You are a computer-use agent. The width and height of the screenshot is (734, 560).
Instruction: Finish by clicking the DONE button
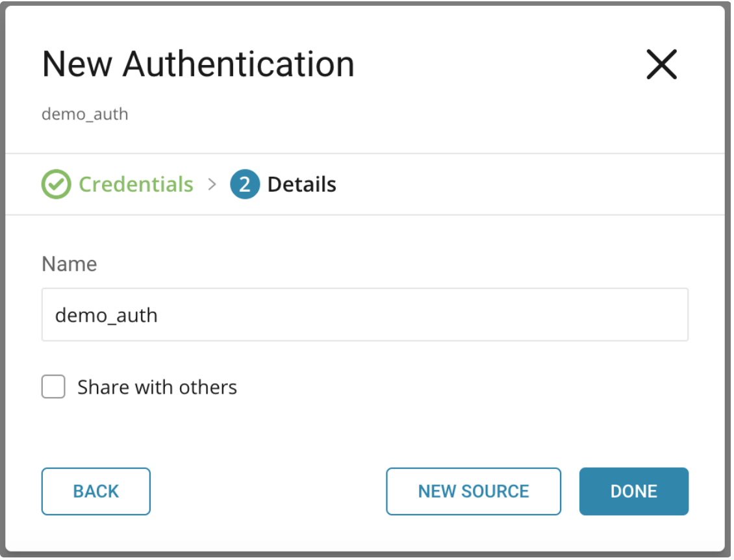point(633,491)
